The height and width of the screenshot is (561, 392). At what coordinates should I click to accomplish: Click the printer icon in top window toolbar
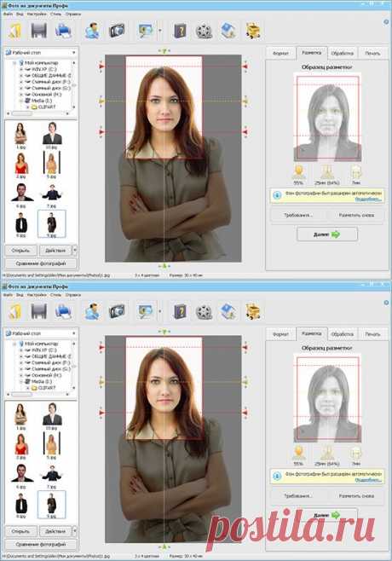click(63, 31)
